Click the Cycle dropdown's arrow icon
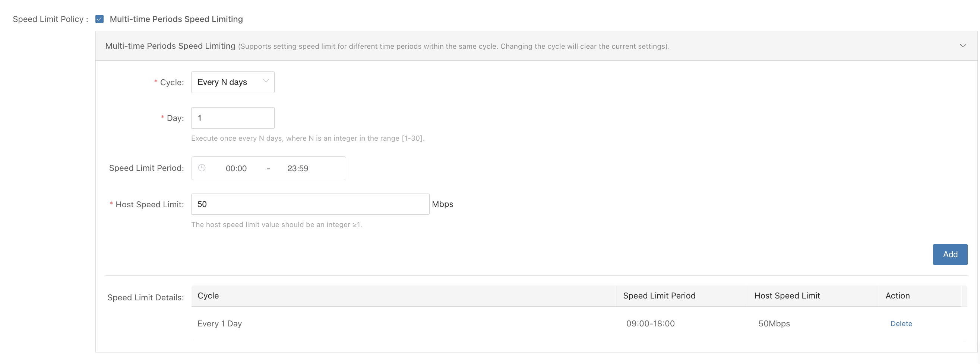The image size is (980, 364). [x=266, y=81]
